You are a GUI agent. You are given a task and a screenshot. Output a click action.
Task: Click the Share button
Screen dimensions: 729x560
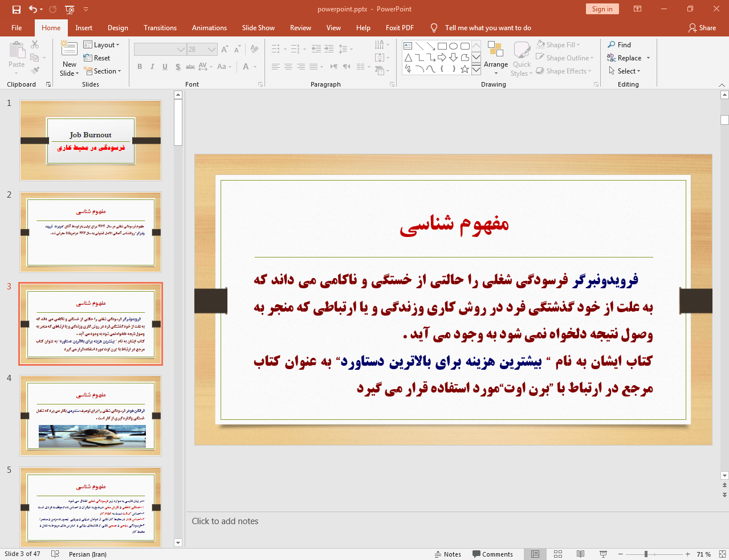click(x=702, y=28)
